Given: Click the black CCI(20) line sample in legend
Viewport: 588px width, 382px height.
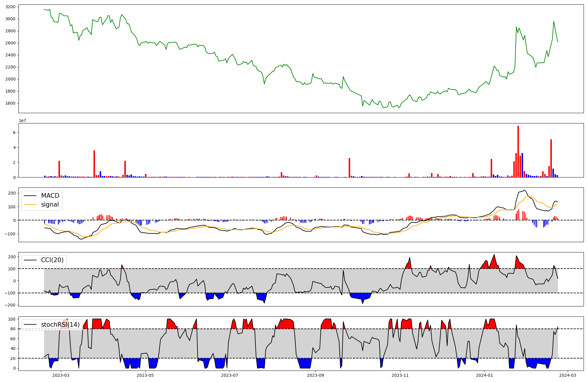Looking at the screenshot, I should pyautogui.click(x=30, y=260).
